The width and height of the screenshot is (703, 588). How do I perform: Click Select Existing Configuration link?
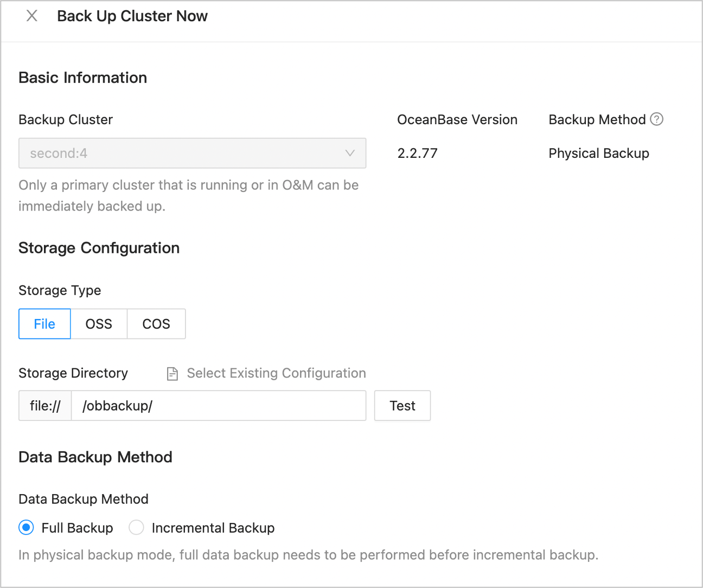click(276, 373)
